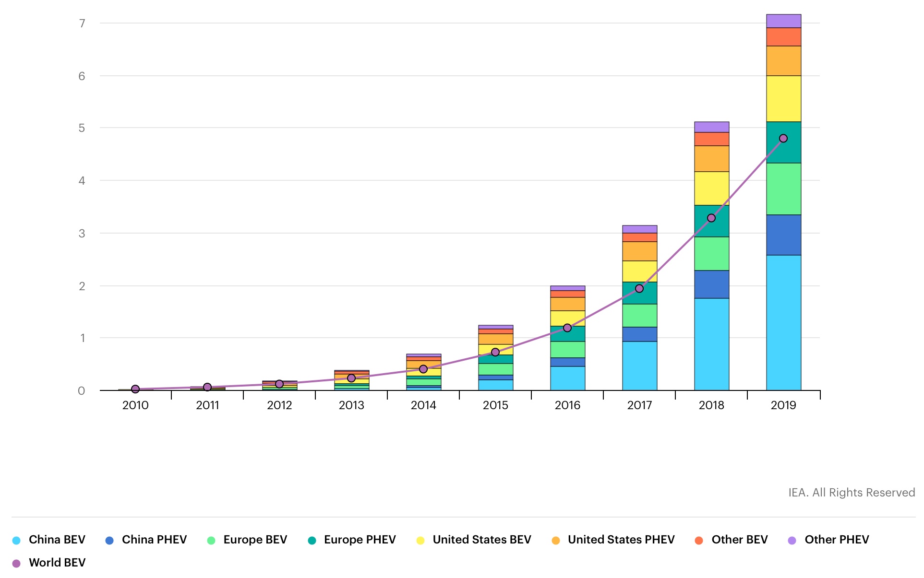The image size is (924, 578).
Task: Click China PHEV segment in 2019 bar
Action: pyautogui.click(x=783, y=235)
